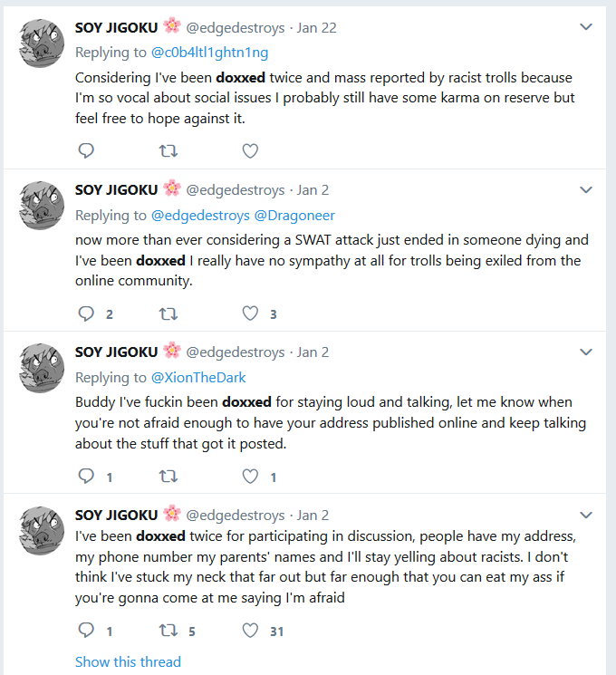The image size is (616, 675).
Task: Retweet the 'Buddy I've fuckin been doxxed' tweet
Action: (168, 477)
